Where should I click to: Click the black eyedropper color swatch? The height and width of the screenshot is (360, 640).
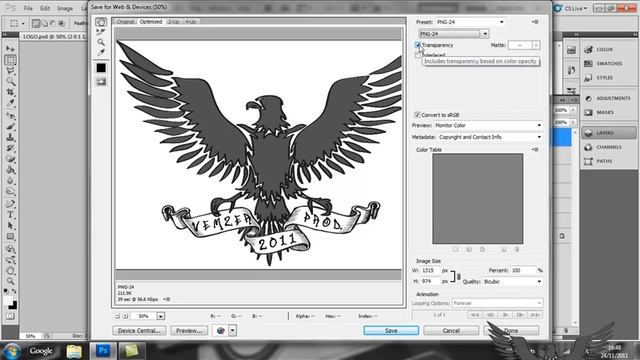(x=101, y=68)
